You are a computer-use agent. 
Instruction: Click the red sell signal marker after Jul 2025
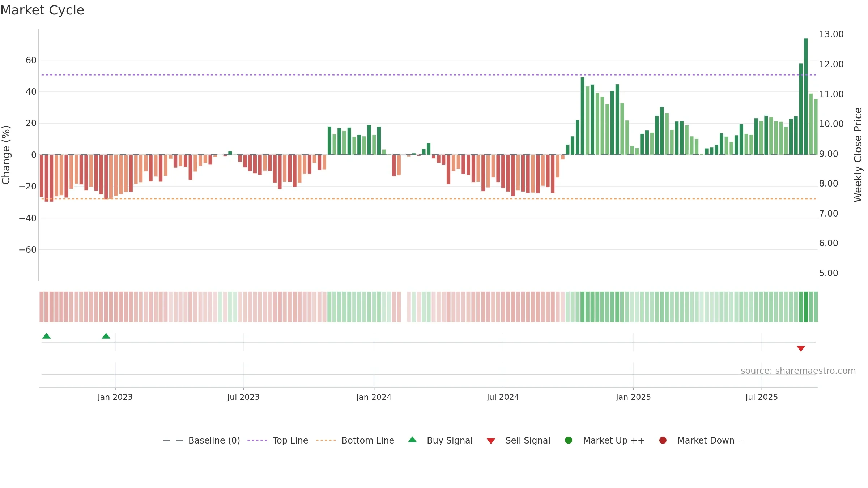coord(801,348)
